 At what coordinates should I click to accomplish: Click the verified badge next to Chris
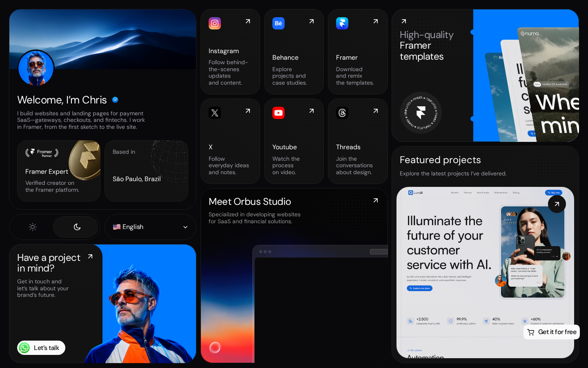[115, 100]
